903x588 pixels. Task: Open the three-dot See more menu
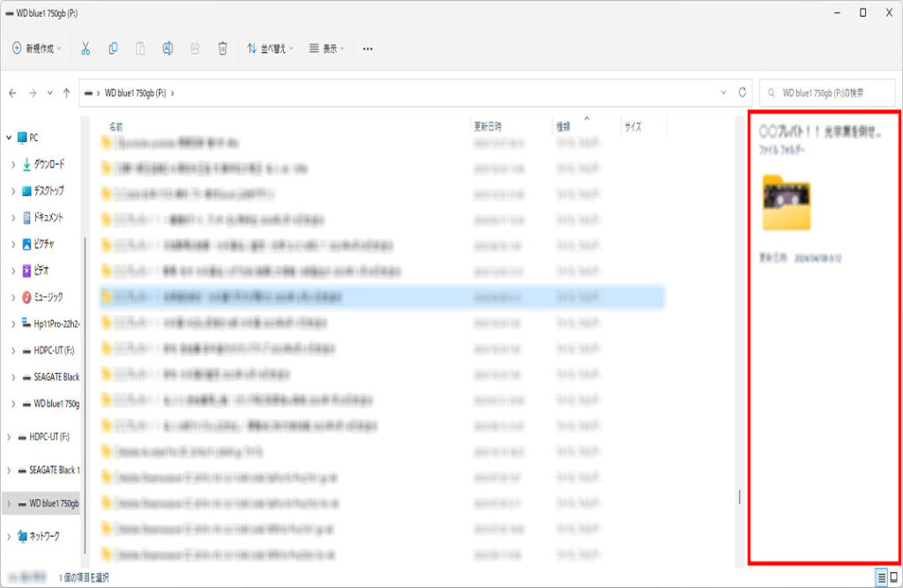click(368, 48)
